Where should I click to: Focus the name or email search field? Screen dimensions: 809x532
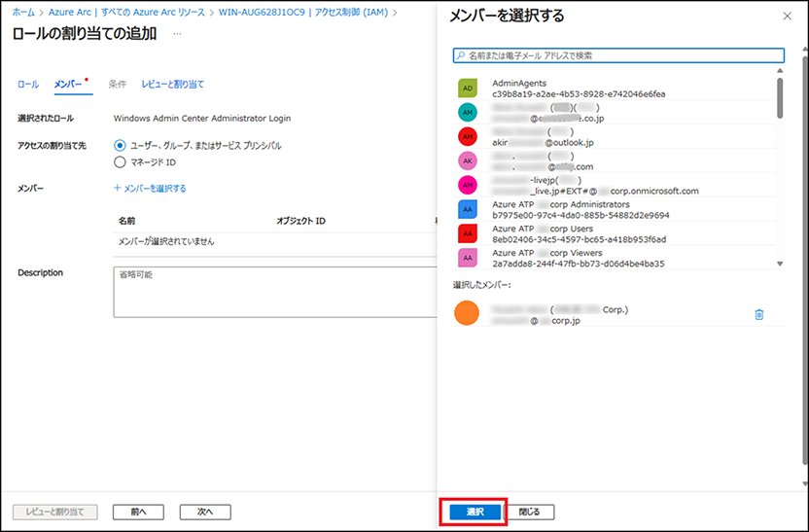618,55
